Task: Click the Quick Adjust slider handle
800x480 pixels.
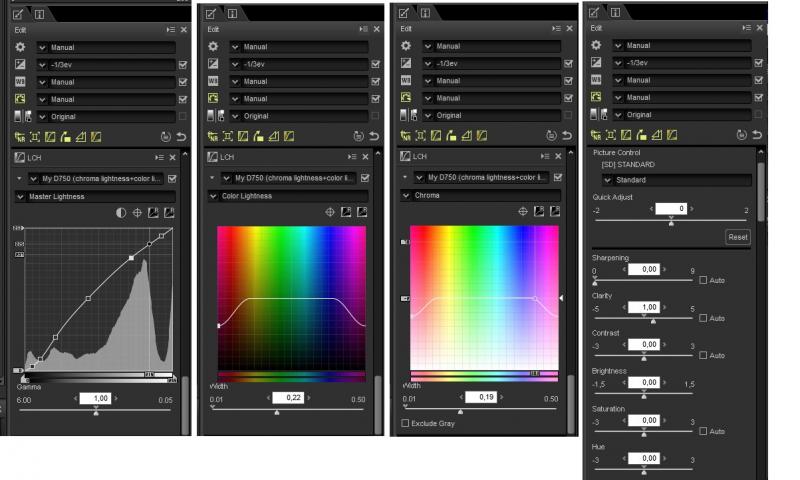Action: coord(671,221)
